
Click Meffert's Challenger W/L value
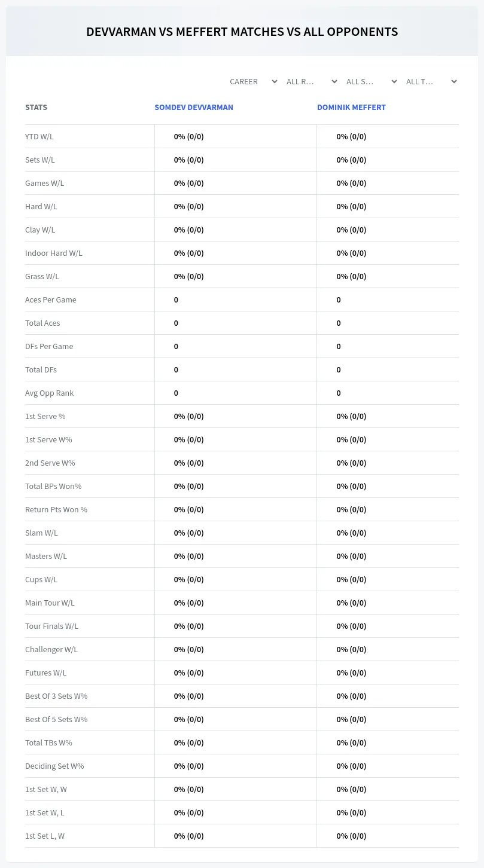pos(351,649)
